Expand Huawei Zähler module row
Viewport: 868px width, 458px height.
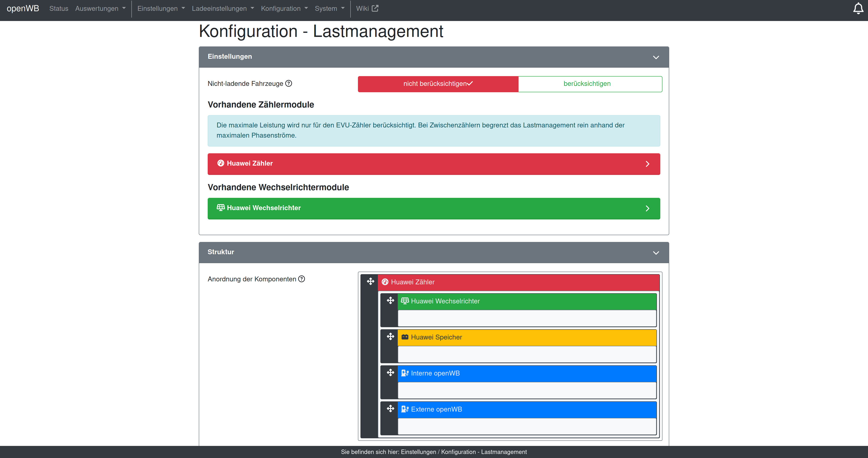pos(434,164)
